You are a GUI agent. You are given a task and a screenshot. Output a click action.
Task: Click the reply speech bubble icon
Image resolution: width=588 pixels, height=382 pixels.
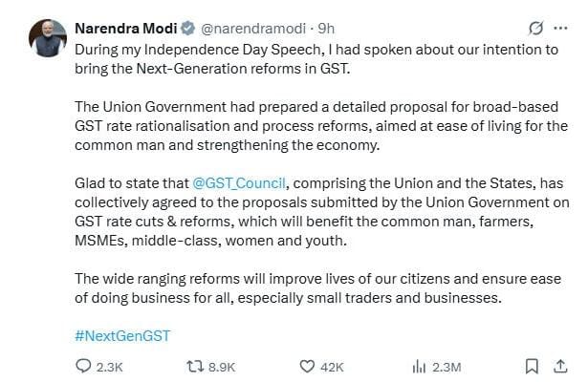pyautogui.click(x=83, y=366)
